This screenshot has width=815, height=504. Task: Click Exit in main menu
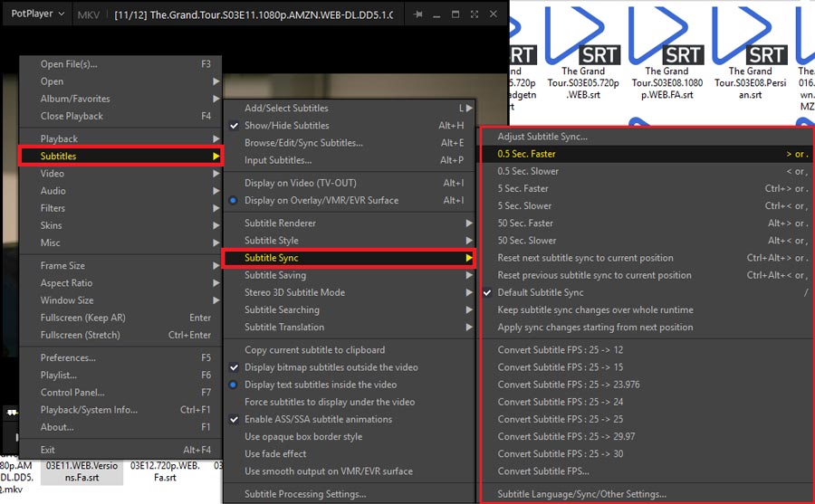tap(120, 450)
